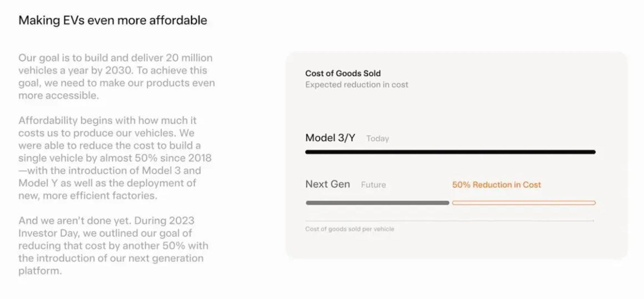This screenshot has width=644, height=299.
Task: Select the 'Next Gen' label
Action: point(328,184)
